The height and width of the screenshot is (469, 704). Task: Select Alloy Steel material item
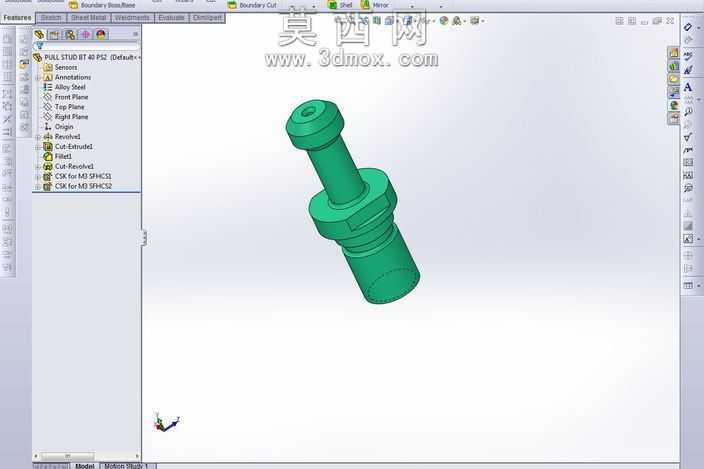[x=64, y=87]
